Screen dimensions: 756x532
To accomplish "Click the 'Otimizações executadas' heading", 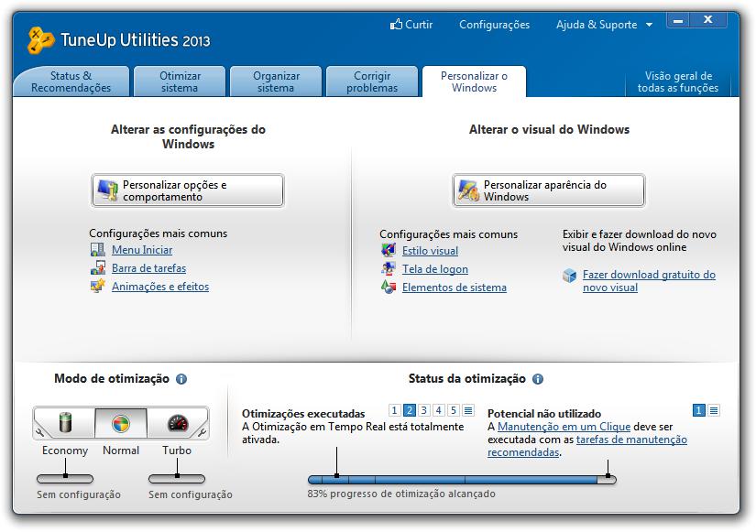I will (303, 414).
